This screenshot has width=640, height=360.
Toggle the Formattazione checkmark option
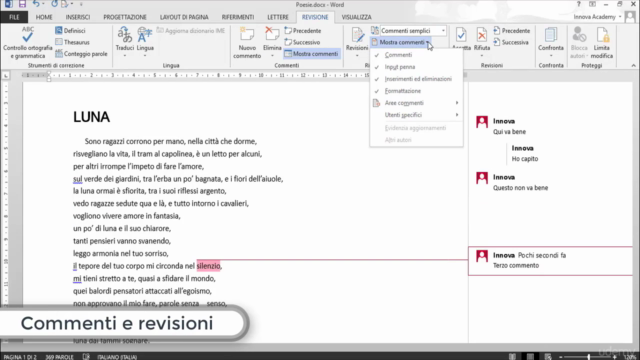coord(416,91)
